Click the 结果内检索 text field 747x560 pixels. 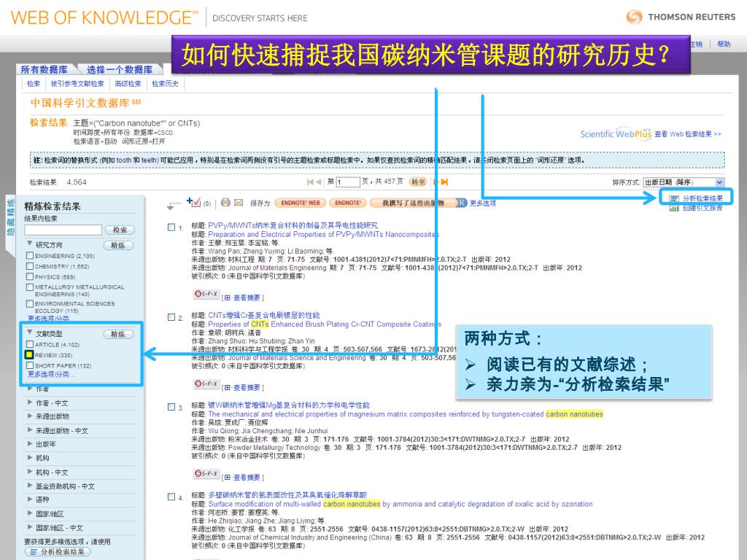pyautogui.click(x=63, y=230)
